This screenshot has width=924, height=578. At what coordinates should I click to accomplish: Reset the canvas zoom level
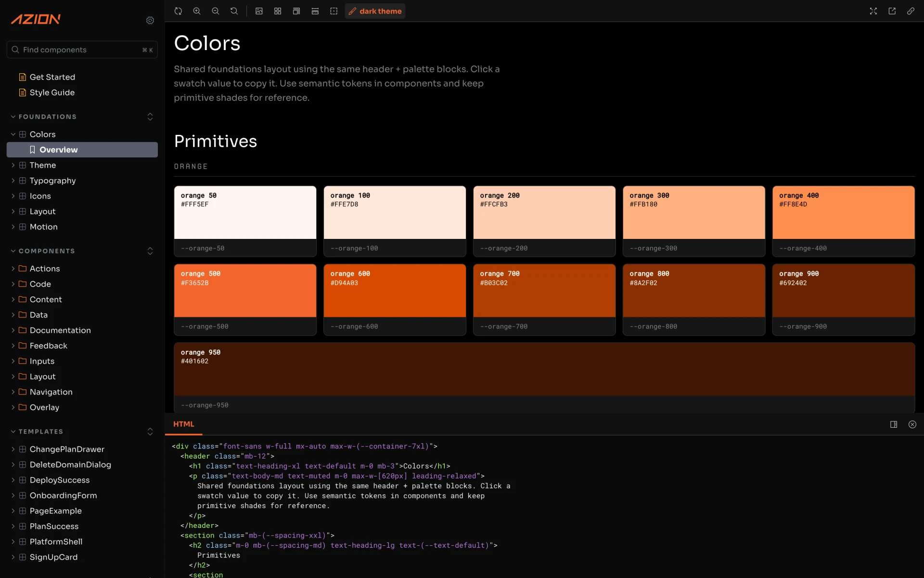point(234,11)
